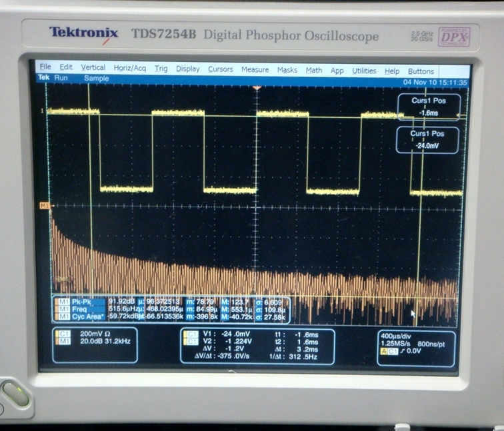Click the C1 channel badge beside 200mV
The image size is (504, 431).
pyautogui.click(x=63, y=334)
